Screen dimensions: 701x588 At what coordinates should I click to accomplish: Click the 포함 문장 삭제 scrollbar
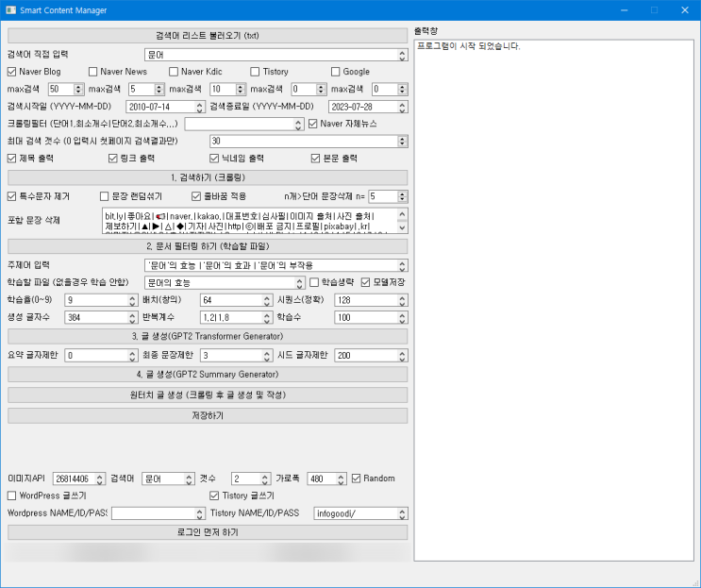402,221
